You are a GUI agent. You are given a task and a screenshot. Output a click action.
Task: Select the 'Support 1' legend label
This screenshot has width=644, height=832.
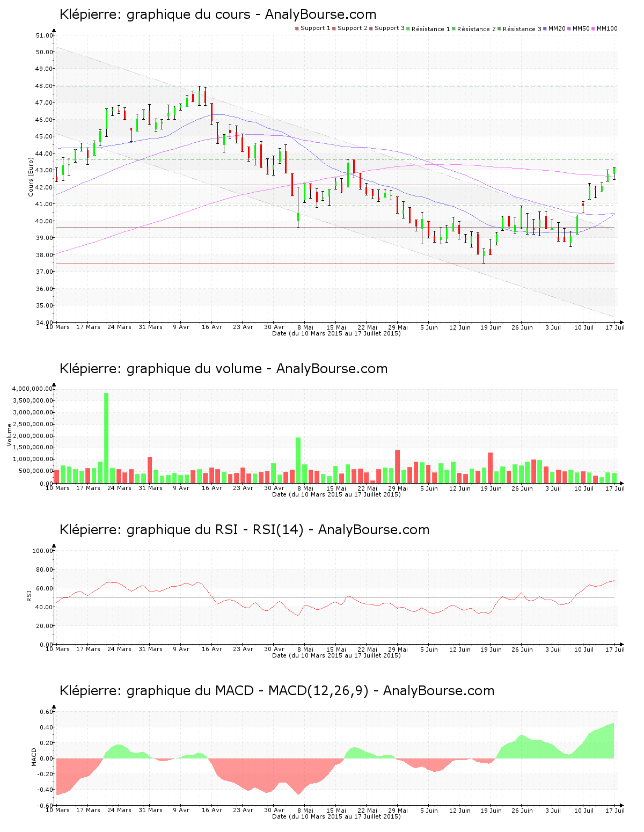(x=316, y=28)
